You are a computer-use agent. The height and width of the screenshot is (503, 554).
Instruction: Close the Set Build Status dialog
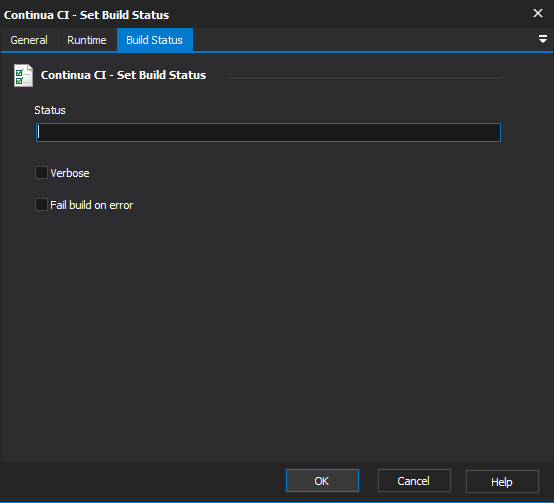click(538, 13)
